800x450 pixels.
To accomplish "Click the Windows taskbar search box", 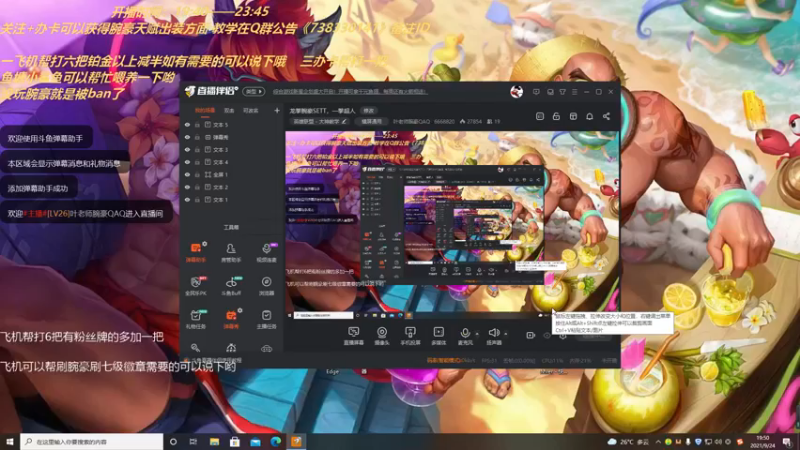I will click(92, 442).
